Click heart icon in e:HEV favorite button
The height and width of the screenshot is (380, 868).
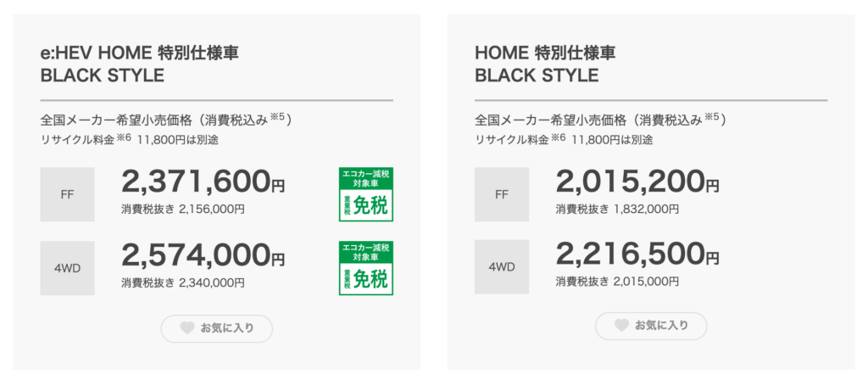pos(187,328)
